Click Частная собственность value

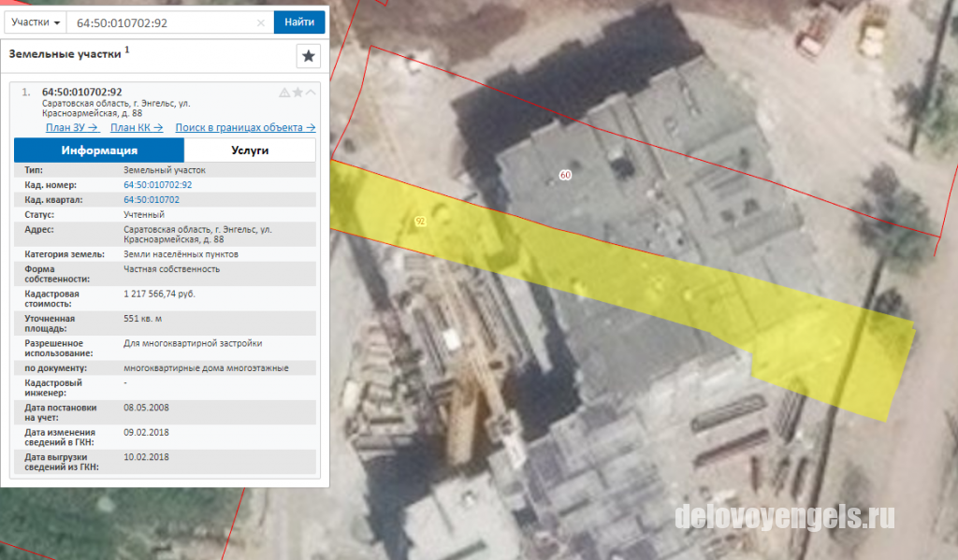point(172,269)
